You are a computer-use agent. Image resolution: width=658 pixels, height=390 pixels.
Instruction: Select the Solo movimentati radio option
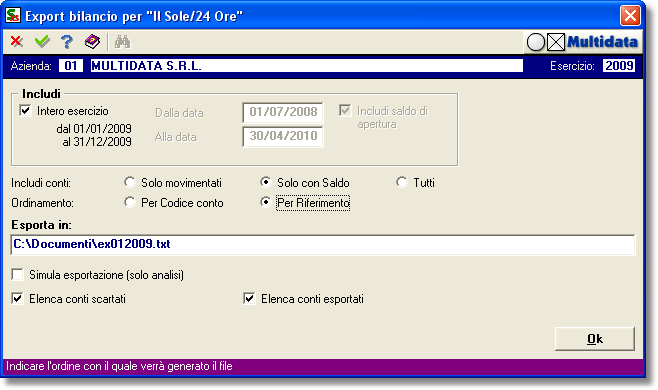click(x=130, y=182)
